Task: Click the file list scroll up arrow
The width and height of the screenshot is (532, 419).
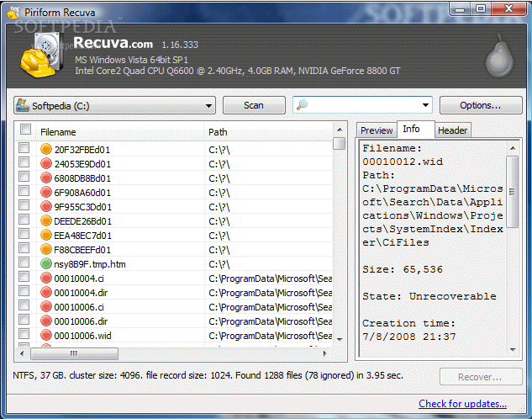Action: click(340, 130)
